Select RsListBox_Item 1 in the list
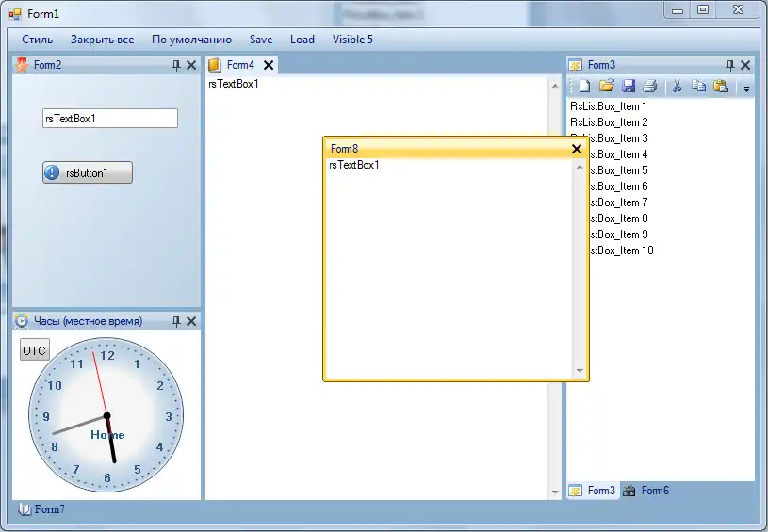Viewport: 768px width, 532px height. pos(661,106)
